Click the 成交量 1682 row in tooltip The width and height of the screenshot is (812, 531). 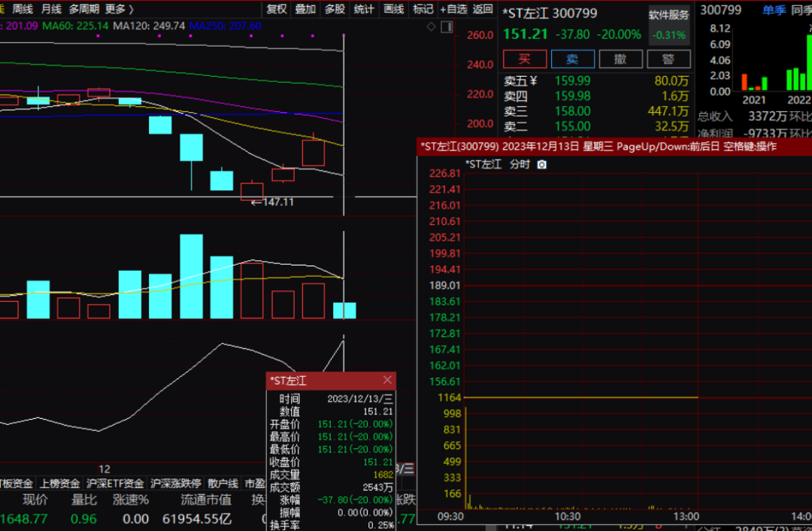click(331, 475)
